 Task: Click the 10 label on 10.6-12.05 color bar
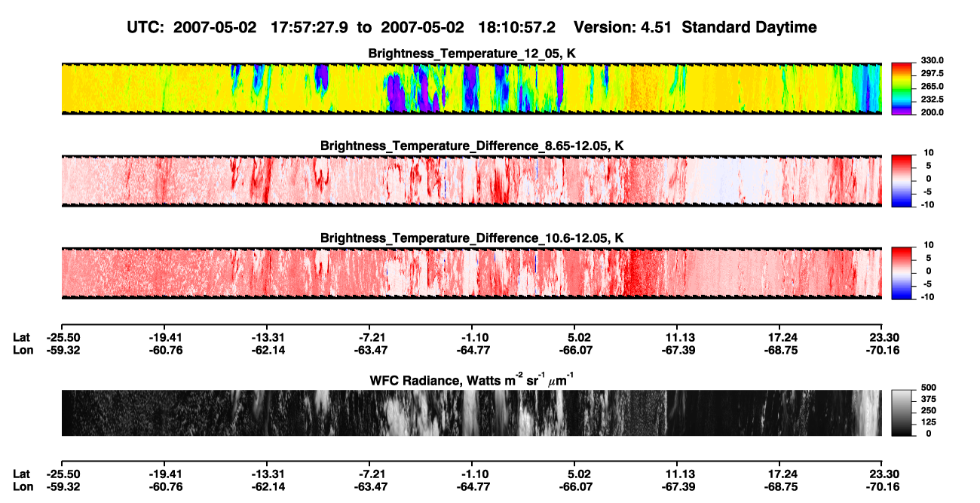tap(929, 245)
